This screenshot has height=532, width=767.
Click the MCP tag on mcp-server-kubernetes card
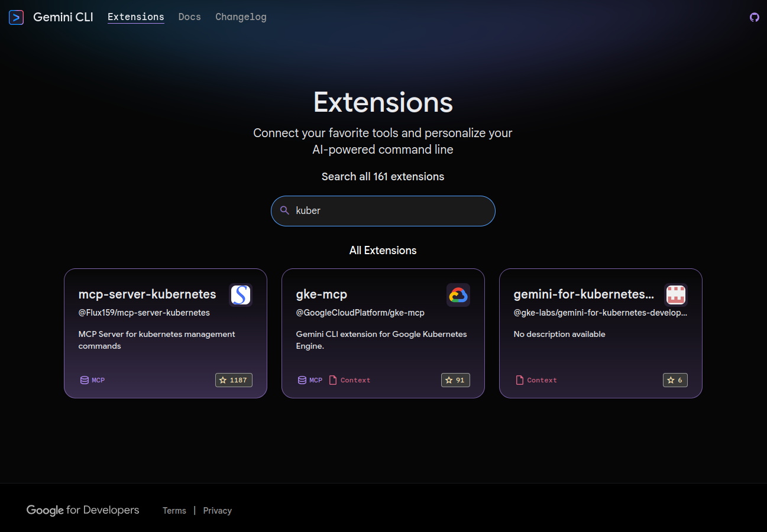[x=93, y=380]
